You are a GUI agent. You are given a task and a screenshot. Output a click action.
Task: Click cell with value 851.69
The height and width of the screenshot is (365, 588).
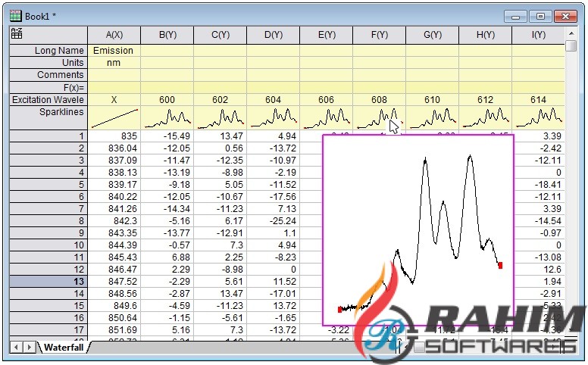114,329
